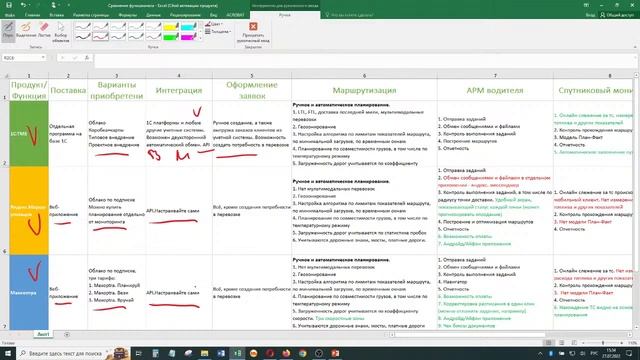This screenshot has height=360, width=640.
Task: Pick the magenta highlighter in pen gallery
Action: (189, 37)
